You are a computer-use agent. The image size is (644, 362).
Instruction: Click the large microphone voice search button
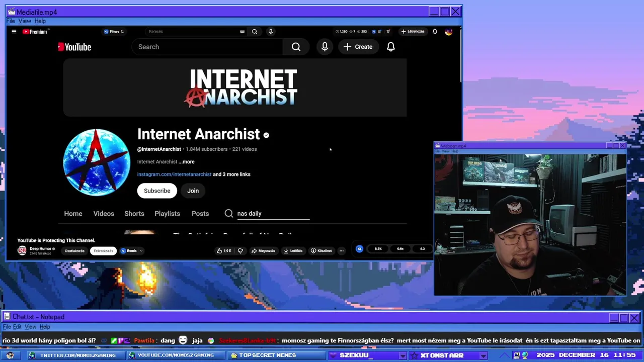(325, 47)
